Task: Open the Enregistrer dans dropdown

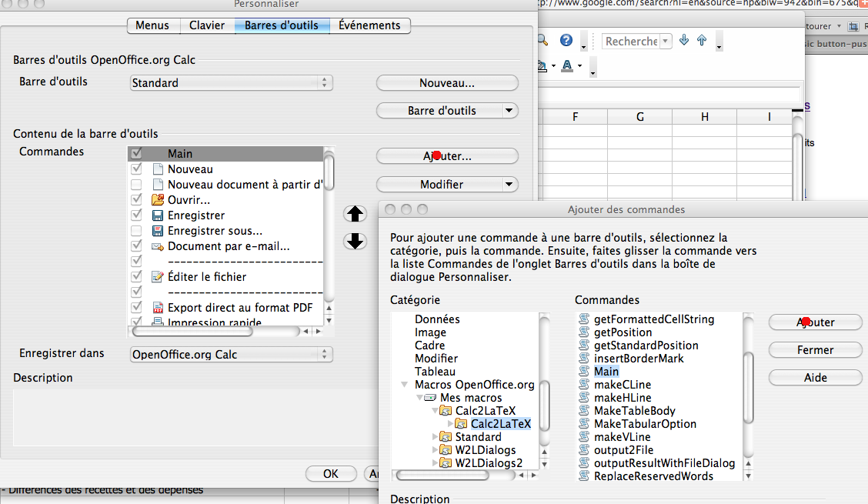Action: coord(232,355)
